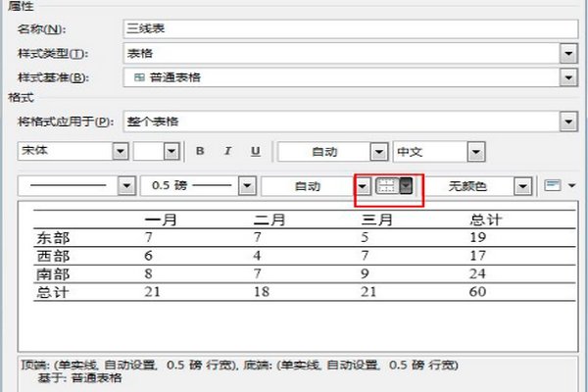Open the 中文 language dropdown arrow

click(x=476, y=152)
